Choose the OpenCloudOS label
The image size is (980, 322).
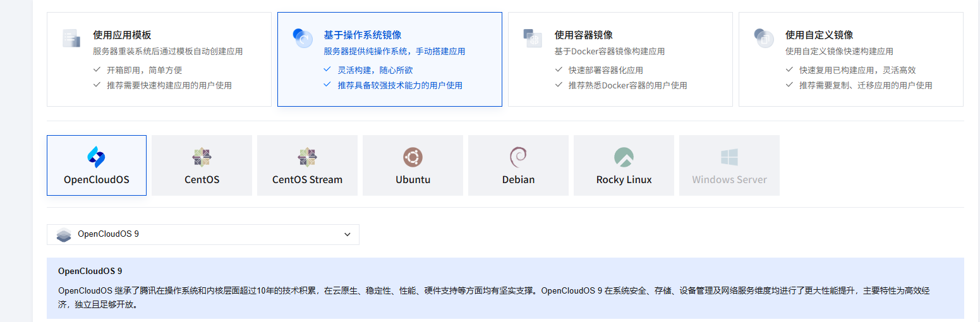tap(97, 179)
